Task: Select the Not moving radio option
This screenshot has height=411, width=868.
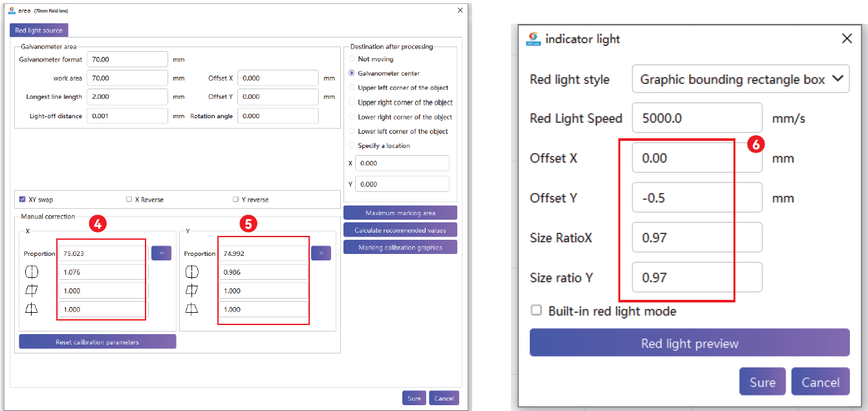Action: point(352,59)
